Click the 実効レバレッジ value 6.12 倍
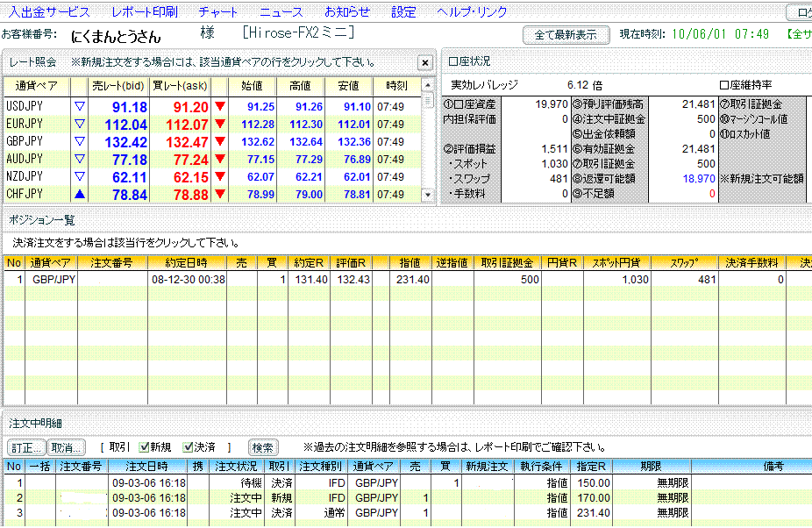812x528 pixels. pyautogui.click(x=585, y=85)
